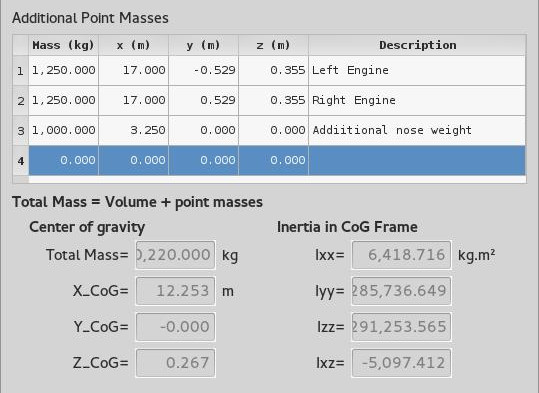Click the Left Engine x value 17.000
Screen dimensions: 539x393
click(x=134, y=70)
